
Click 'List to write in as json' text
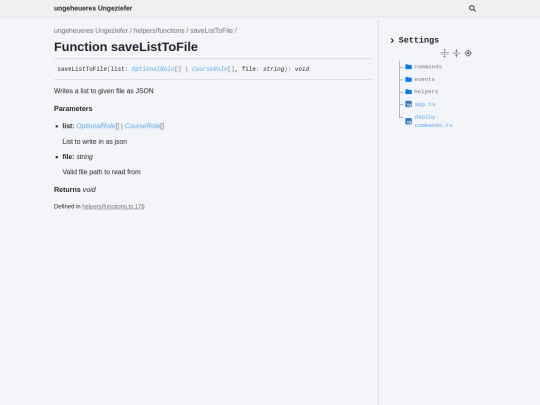(x=95, y=142)
